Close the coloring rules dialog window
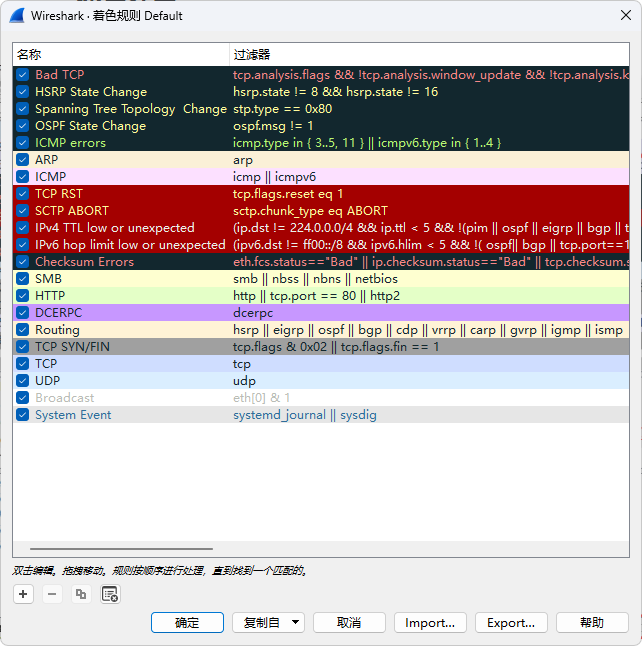The image size is (642, 646). [618, 16]
